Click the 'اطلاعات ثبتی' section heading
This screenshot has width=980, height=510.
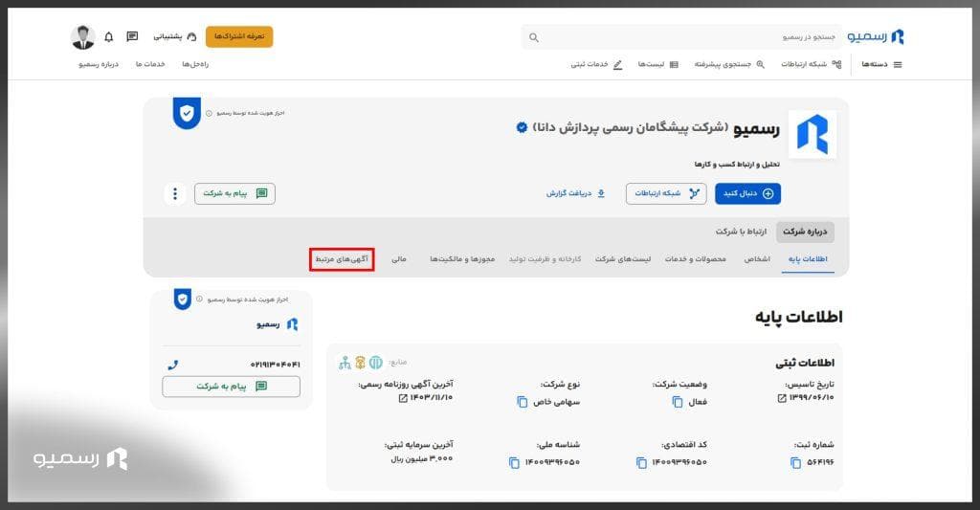coord(805,363)
